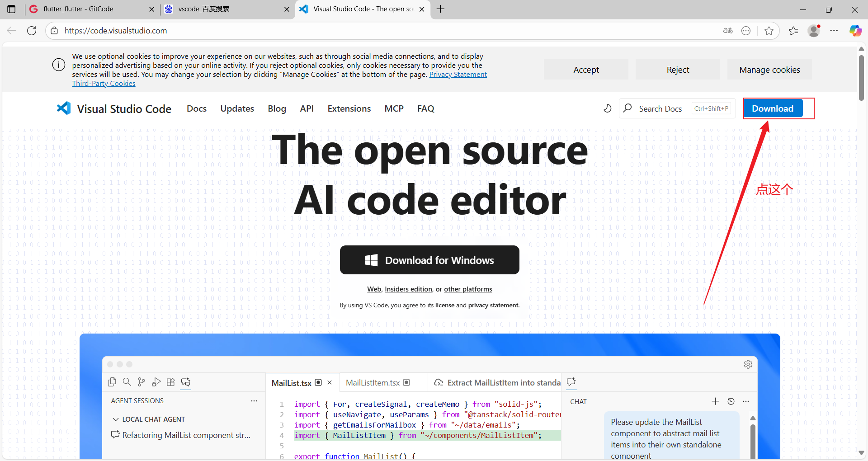Open Search icon in demo activity bar
Screen dimensions: 868x461
coord(127,382)
